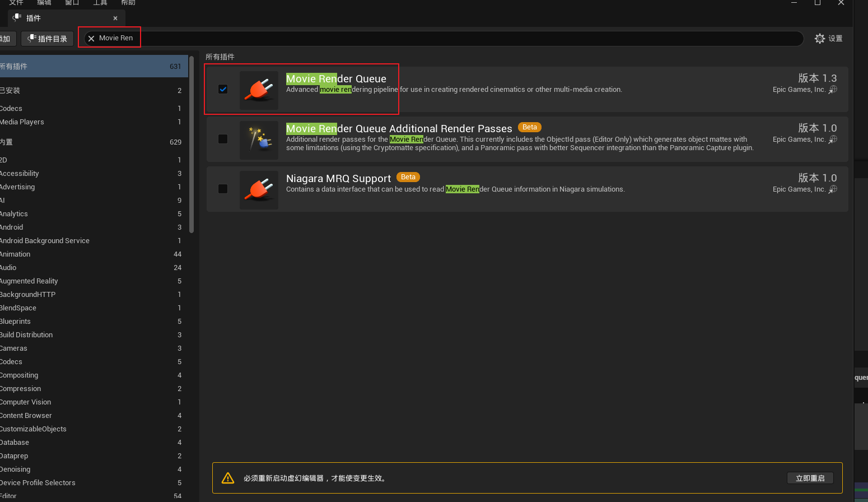This screenshot has width=868, height=502.
Task: Close the 插件 tab
Action: pyautogui.click(x=115, y=18)
